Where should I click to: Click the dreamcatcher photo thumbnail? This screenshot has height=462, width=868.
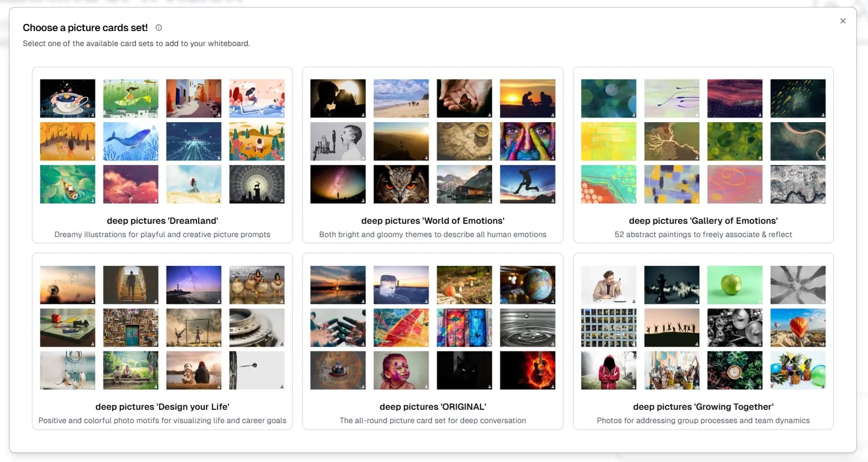point(68,370)
